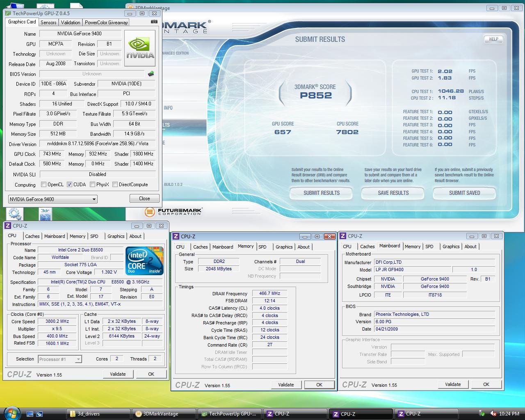
Task: Click the gear desktop icon below GPU-Z
Action: tap(15, 214)
